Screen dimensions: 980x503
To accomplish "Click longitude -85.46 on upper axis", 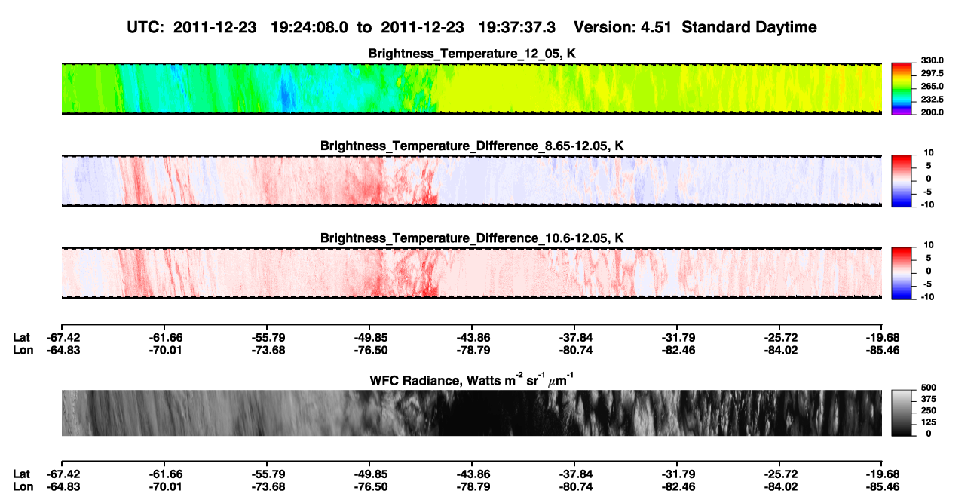I will point(883,350).
